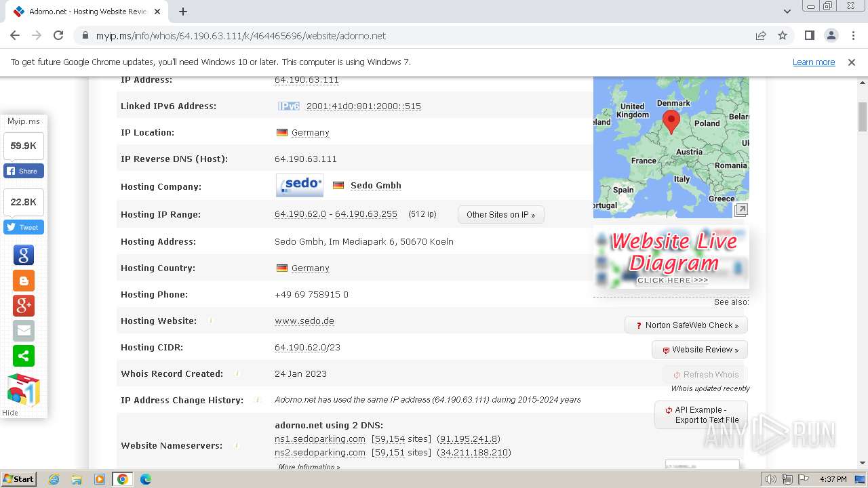This screenshot has height=488, width=868.
Task: Click nameserver IP 34.211.188.210
Action: tap(473, 453)
